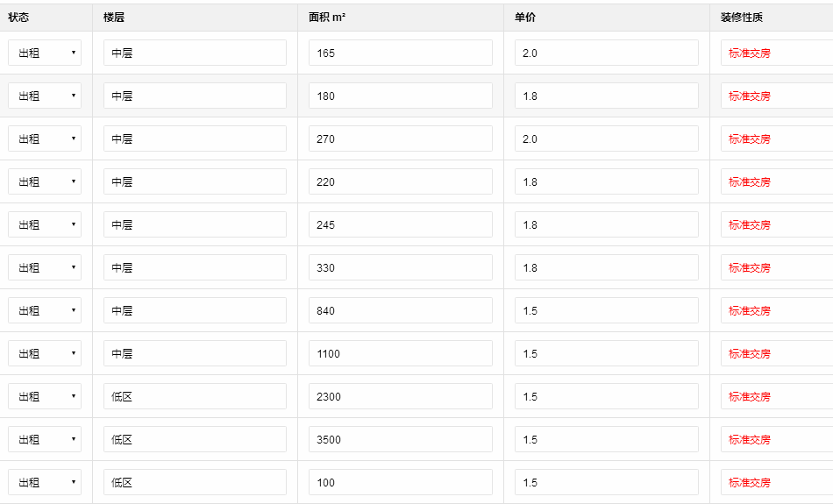Focus the unit price field in the 100 area row
Viewport: 833px width, 504px height.
click(x=606, y=482)
